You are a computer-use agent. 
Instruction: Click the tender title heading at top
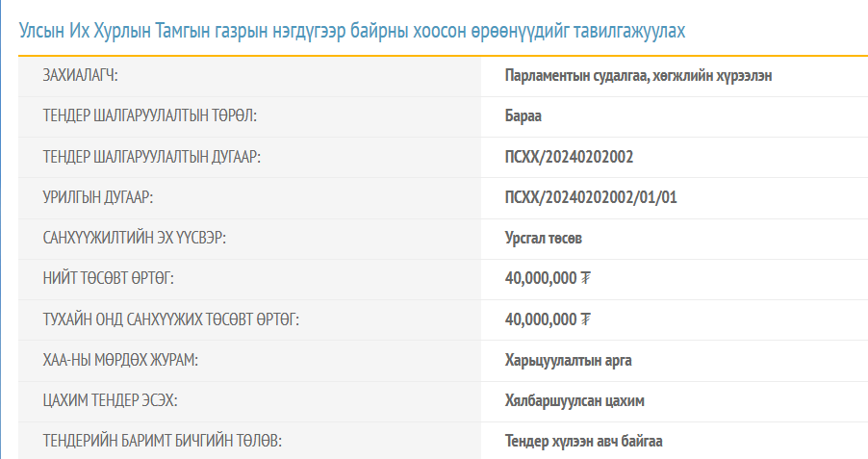click(352, 31)
